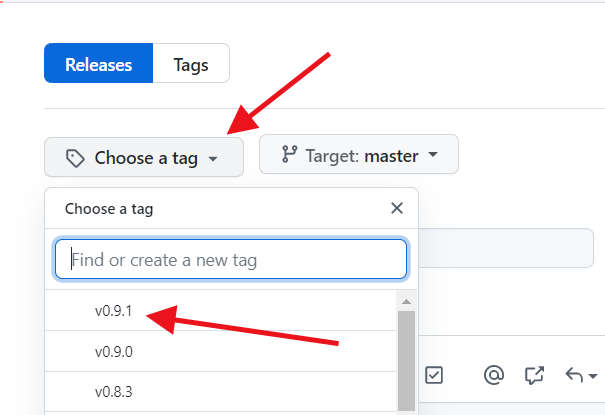This screenshot has width=605, height=415.
Task: Open the saved replies arrow icon
Action: [581, 375]
